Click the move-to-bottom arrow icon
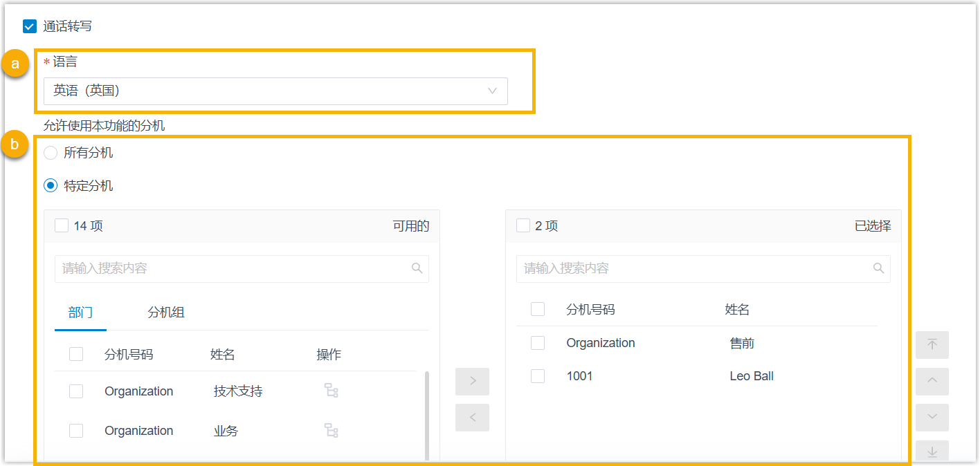980x466 pixels. (x=932, y=451)
